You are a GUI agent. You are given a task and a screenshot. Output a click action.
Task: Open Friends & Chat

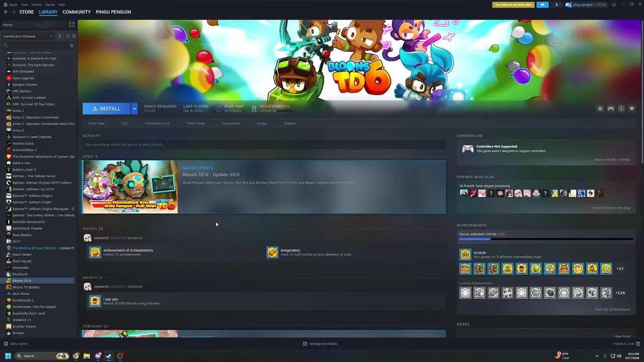click(626, 344)
